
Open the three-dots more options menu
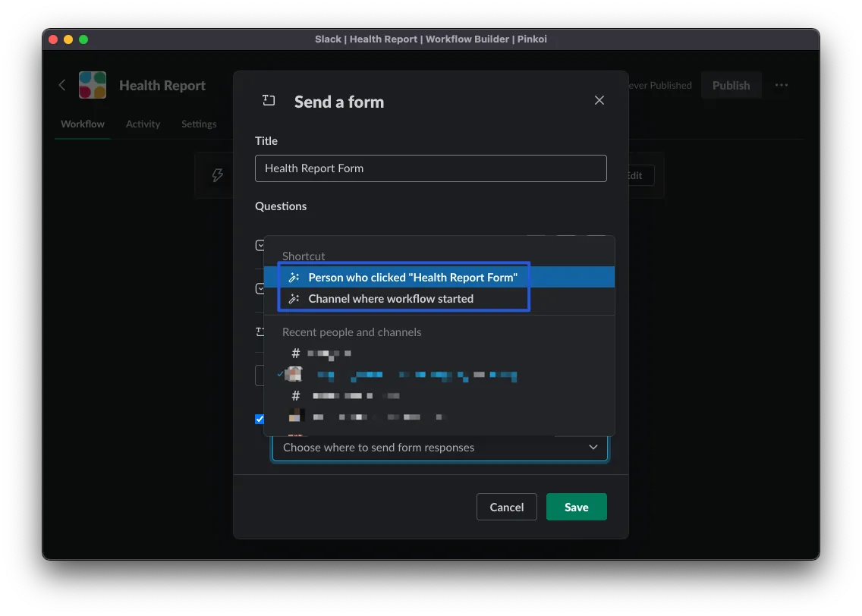(782, 85)
